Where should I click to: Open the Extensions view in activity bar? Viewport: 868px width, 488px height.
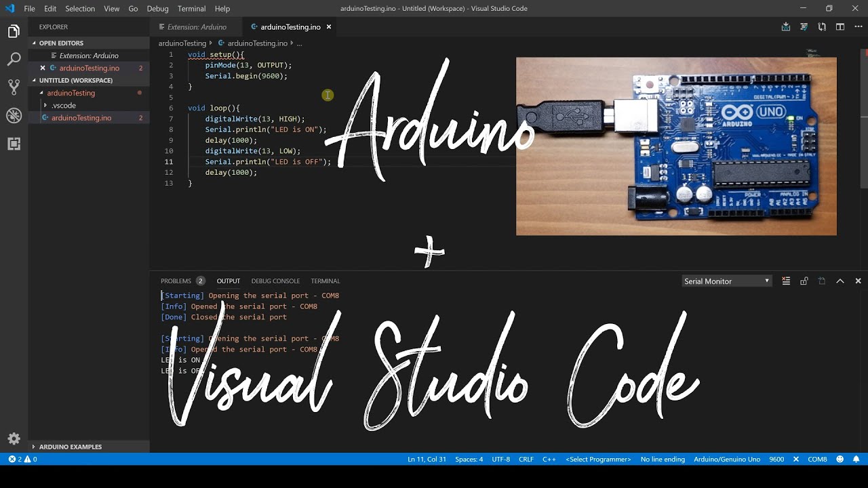[x=14, y=144]
